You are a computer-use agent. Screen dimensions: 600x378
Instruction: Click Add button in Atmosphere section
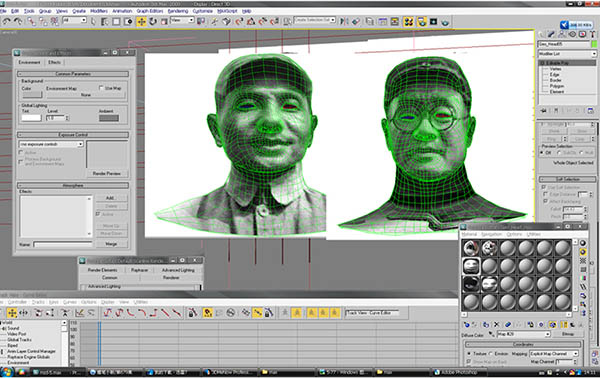coord(110,198)
